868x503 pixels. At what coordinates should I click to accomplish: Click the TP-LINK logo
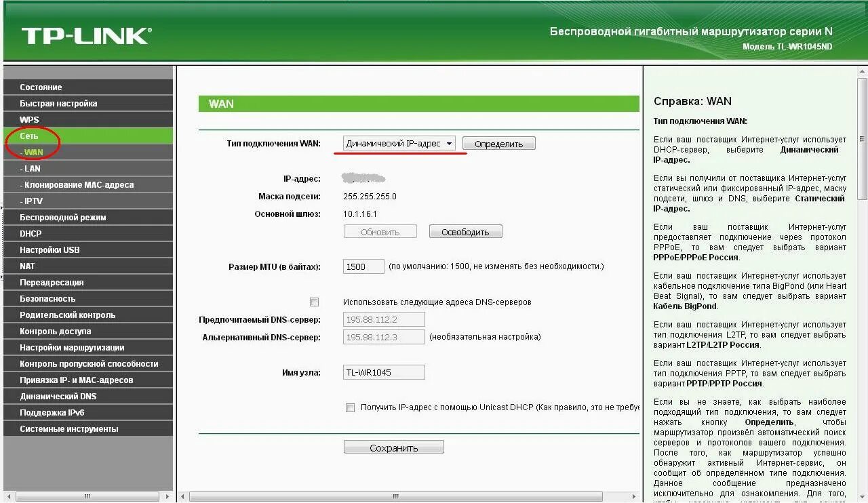tap(86, 36)
